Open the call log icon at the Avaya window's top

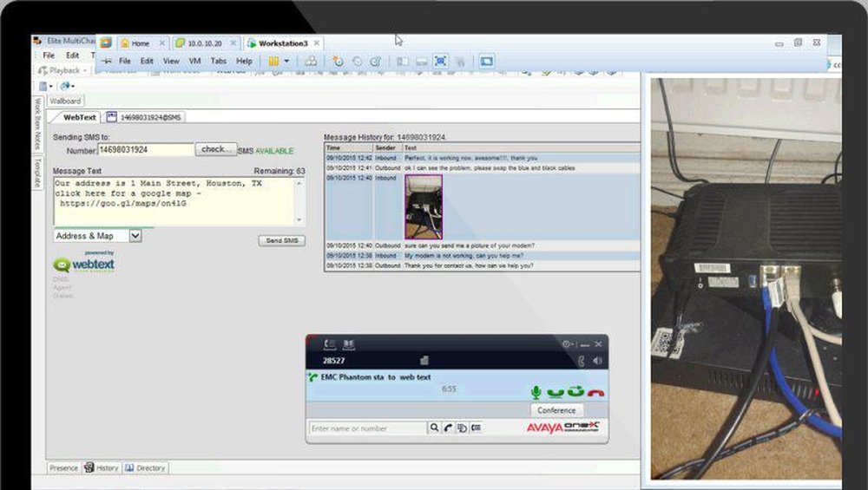pyautogui.click(x=330, y=344)
